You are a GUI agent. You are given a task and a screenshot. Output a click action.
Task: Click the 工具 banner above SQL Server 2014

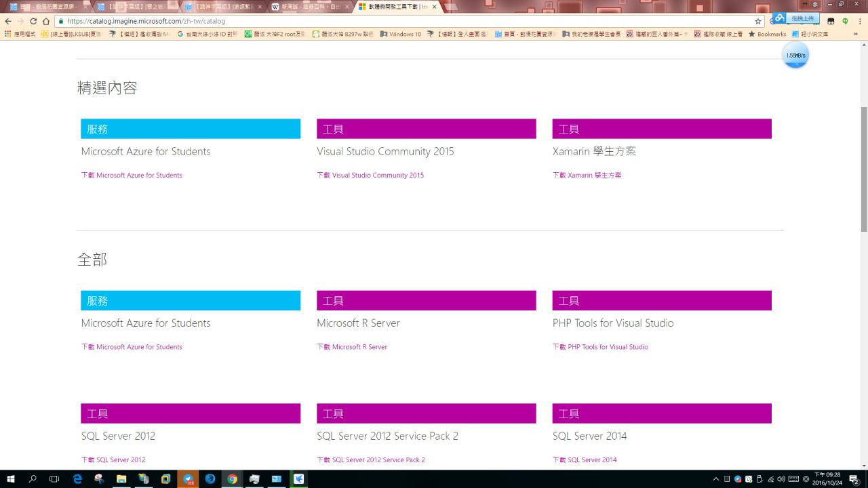tap(662, 413)
